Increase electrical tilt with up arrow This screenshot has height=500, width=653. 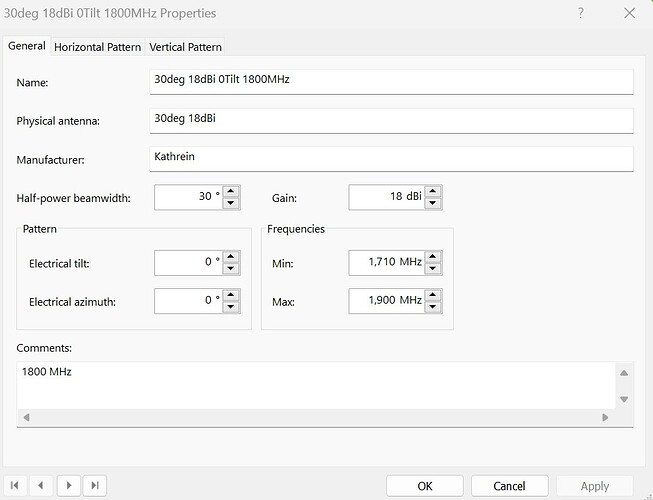coord(231,256)
